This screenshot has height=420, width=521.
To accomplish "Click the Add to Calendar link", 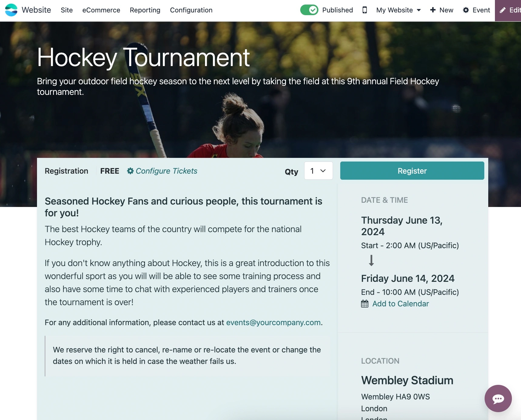I will click(400, 304).
